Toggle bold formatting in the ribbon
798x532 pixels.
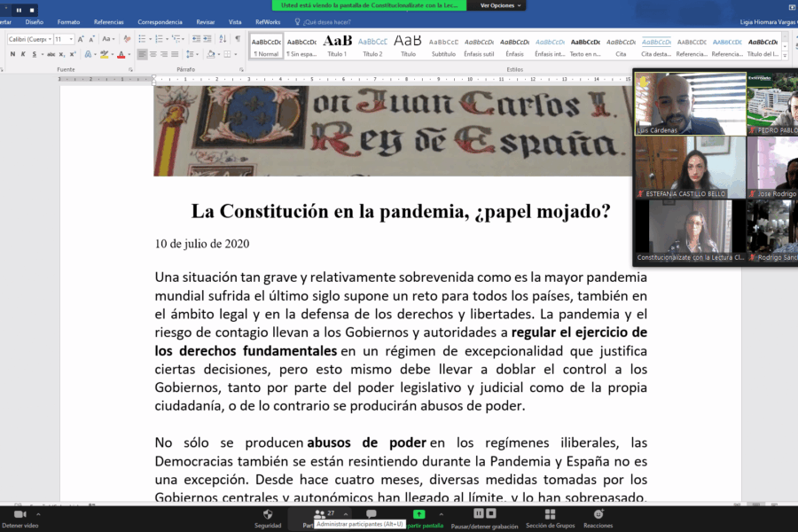coord(12,55)
